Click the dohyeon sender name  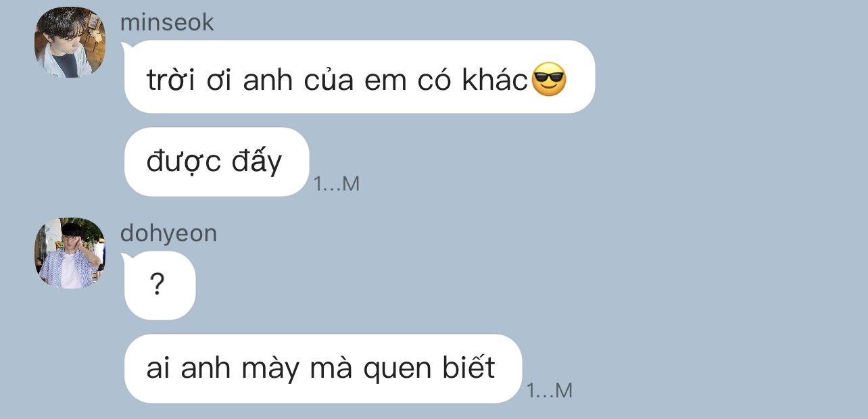[x=168, y=233]
